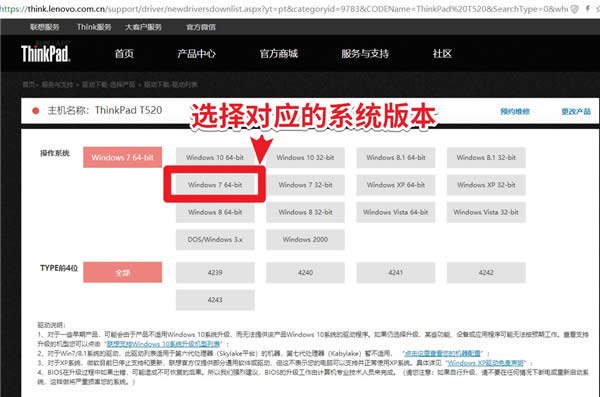Select TYPE 4239 filter
The width and height of the screenshot is (600, 397).
(215, 273)
